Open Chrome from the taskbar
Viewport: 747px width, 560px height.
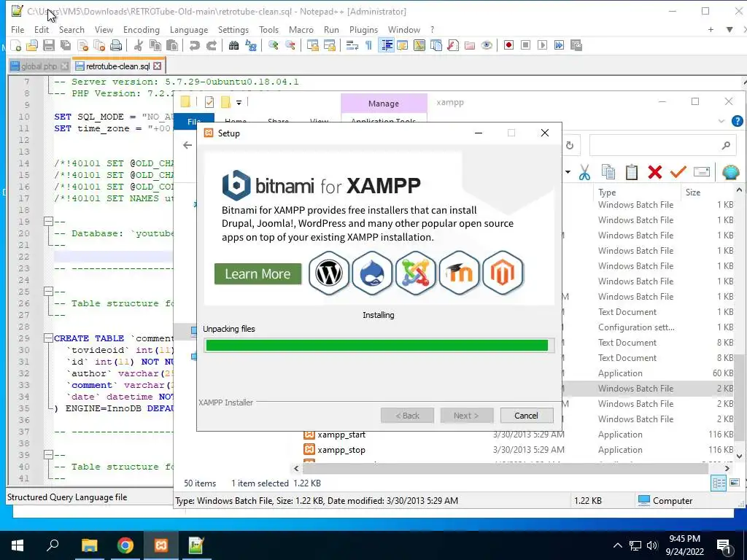pos(125,545)
